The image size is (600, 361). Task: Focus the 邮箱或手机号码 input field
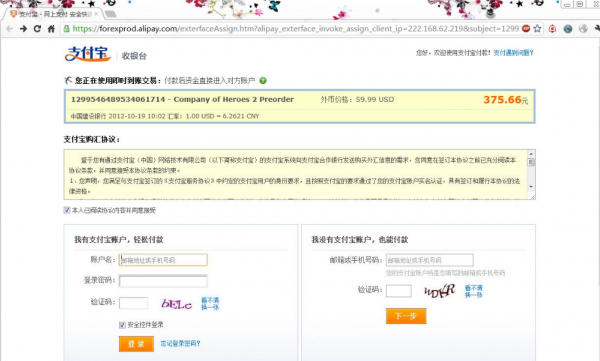pos(430,260)
